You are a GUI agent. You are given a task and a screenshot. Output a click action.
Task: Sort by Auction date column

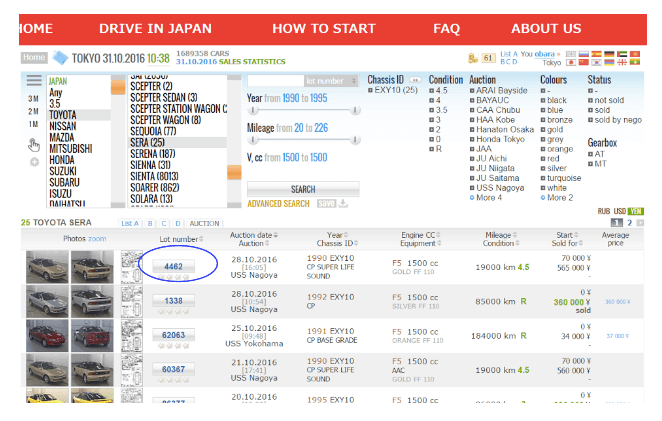tap(254, 235)
